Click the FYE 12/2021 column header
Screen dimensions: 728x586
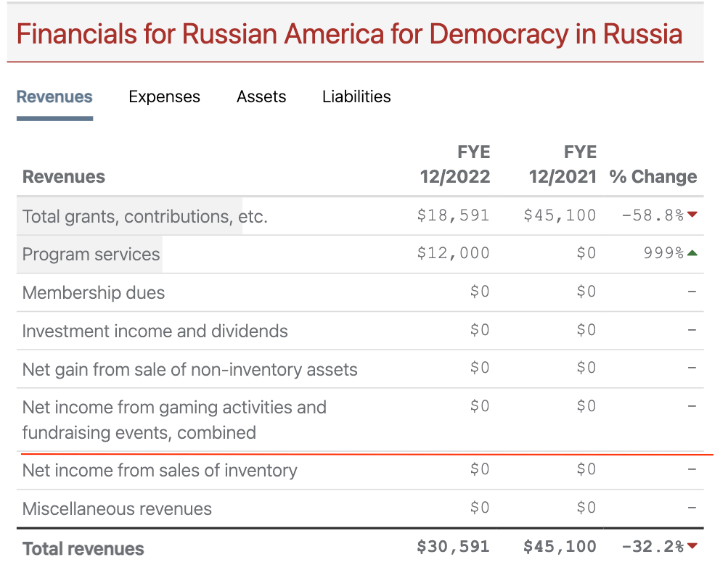pyautogui.click(x=563, y=165)
